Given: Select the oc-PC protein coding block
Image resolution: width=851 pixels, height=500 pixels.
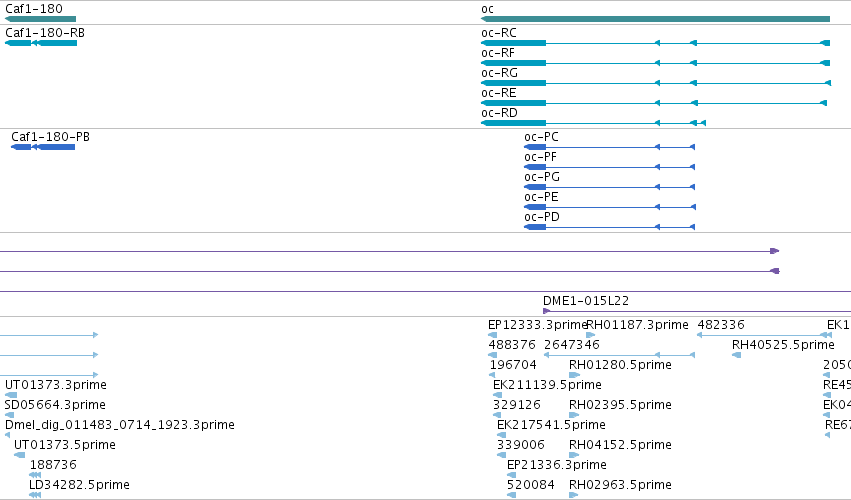Looking at the screenshot, I should point(535,147).
